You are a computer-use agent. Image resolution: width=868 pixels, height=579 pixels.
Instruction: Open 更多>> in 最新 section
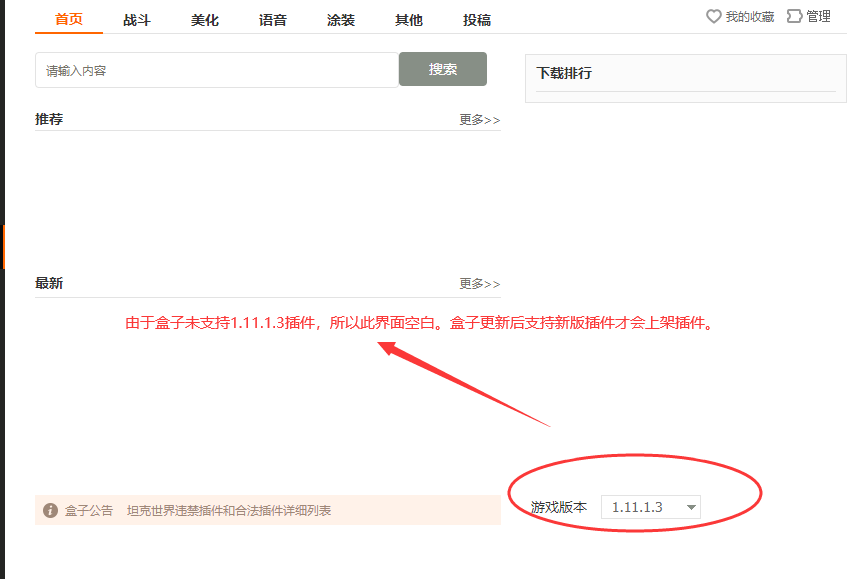(x=479, y=283)
